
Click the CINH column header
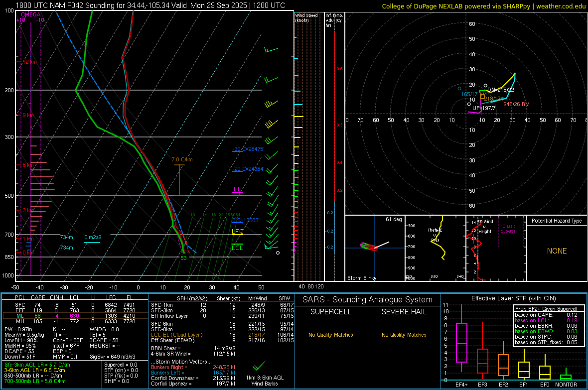click(57, 297)
